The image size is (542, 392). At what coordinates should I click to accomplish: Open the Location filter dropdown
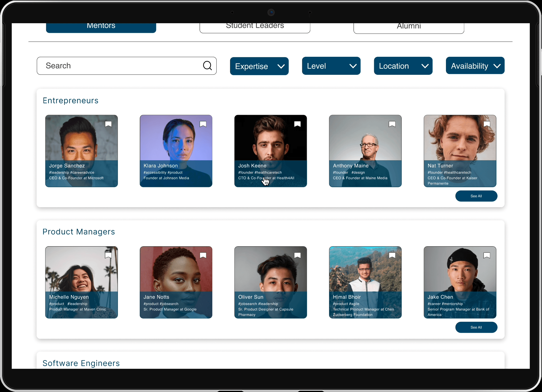403,66
